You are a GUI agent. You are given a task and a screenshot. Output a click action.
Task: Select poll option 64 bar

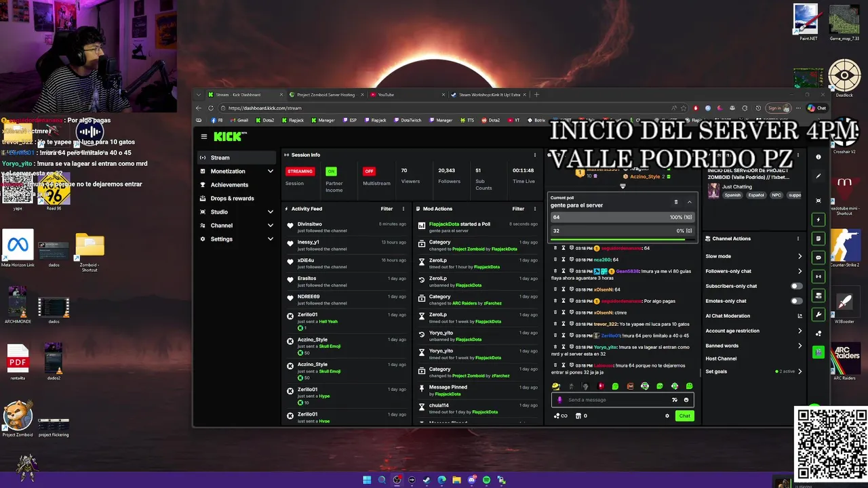point(622,218)
